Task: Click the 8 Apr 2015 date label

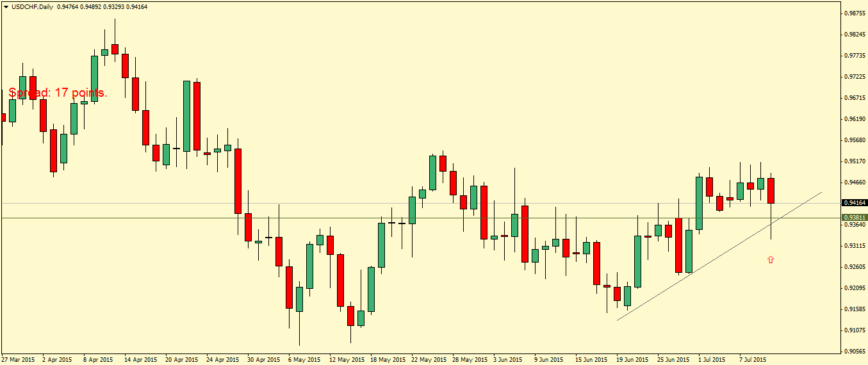Action: tap(98, 359)
